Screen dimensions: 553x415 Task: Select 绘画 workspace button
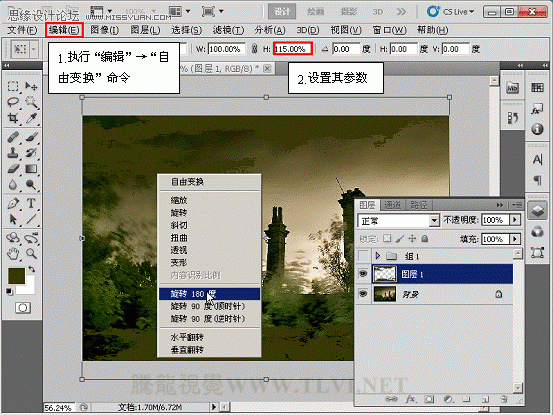[315, 12]
